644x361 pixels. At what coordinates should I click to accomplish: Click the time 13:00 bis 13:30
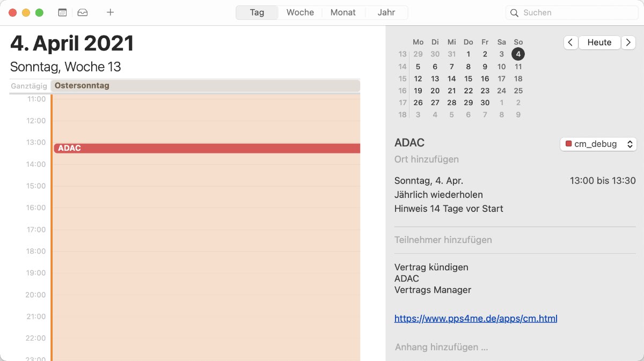[603, 181]
